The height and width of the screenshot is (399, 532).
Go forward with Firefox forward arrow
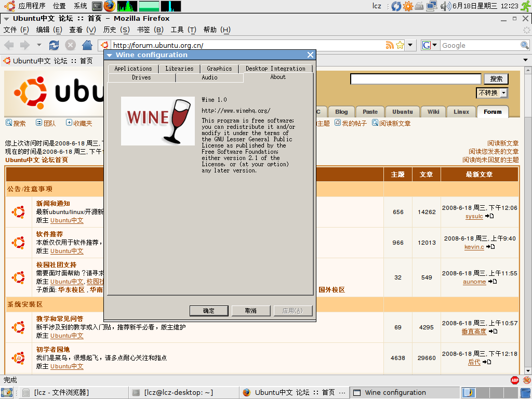25,45
